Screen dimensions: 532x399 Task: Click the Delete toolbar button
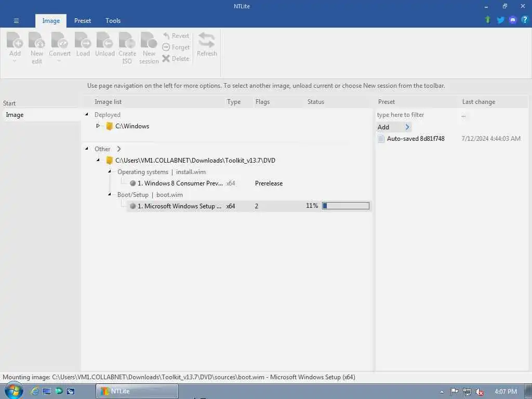pos(176,58)
